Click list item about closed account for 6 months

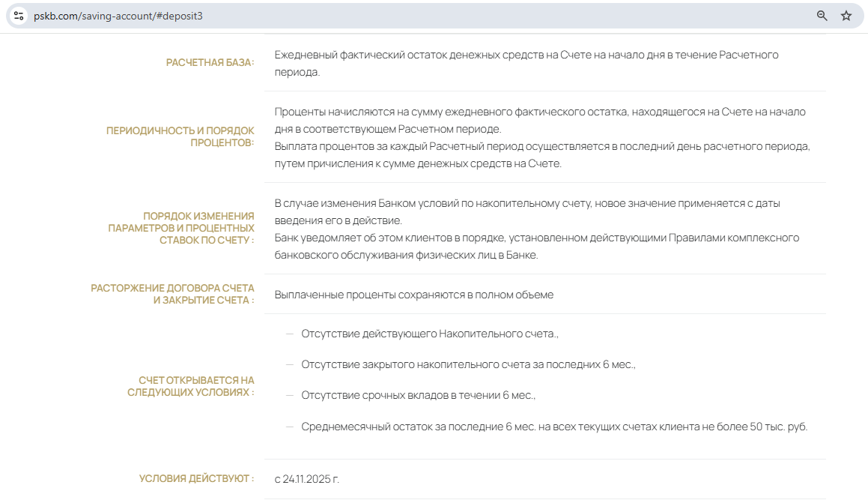pyautogui.click(x=467, y=364)
